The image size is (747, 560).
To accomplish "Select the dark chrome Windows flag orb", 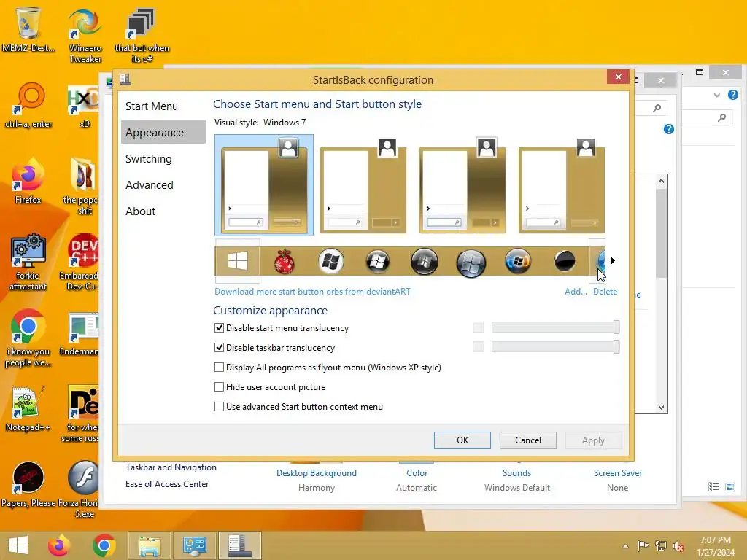I will (x=377, y=262).
